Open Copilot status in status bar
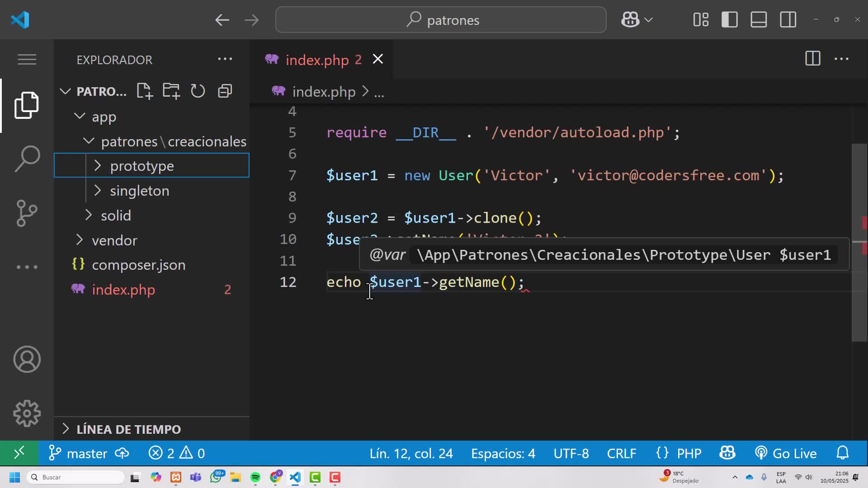 pyautogui.click(x=727, y=453)
